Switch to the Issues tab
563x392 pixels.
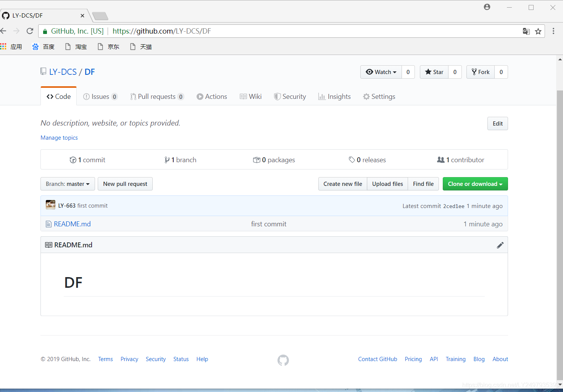(x=100, y=97)
